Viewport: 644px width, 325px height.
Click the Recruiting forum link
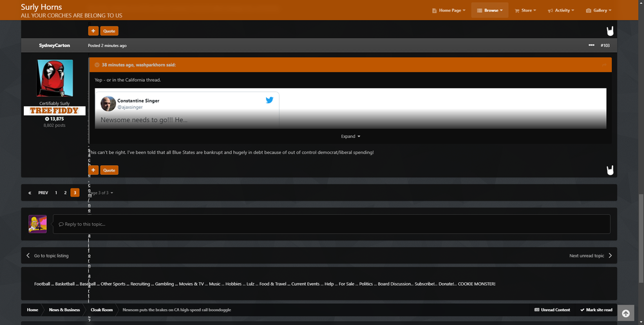140,284
